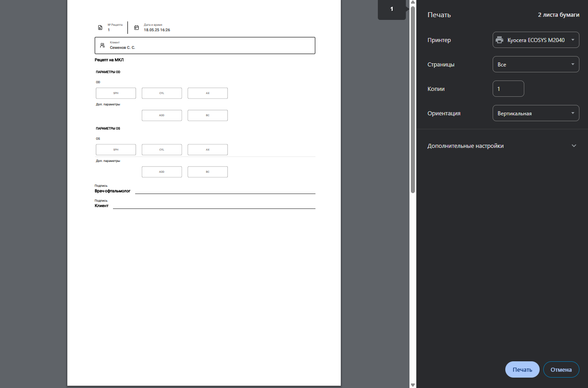Image resolution: width=588 pixels, height=388 pixels.
Task: Focus the Копии number field
Action: pos(508,89)
